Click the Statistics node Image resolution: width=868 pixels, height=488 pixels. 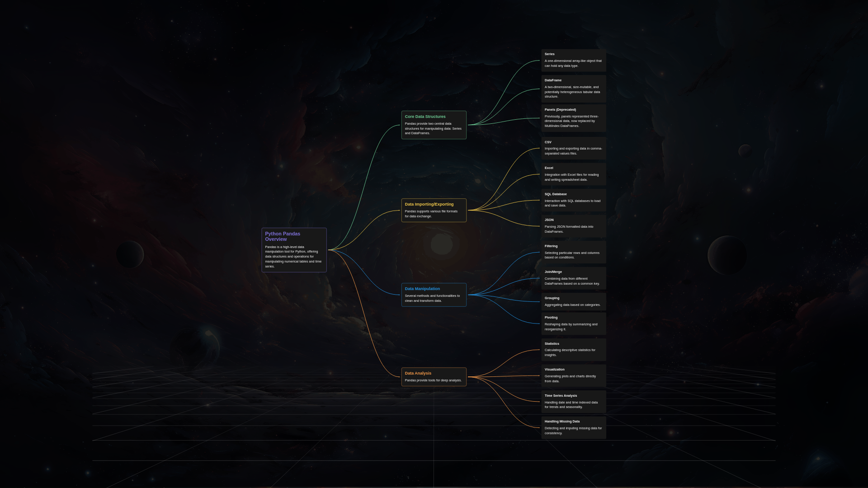573,349
